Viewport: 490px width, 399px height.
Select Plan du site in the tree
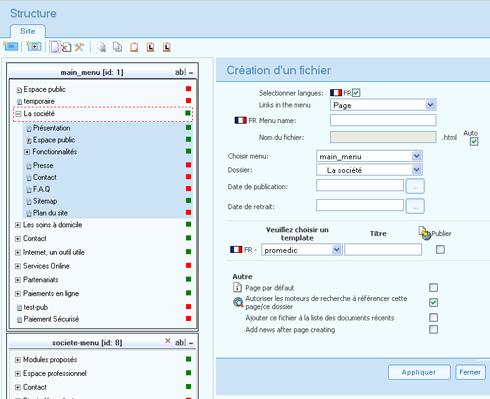click(x=50, y=213)
